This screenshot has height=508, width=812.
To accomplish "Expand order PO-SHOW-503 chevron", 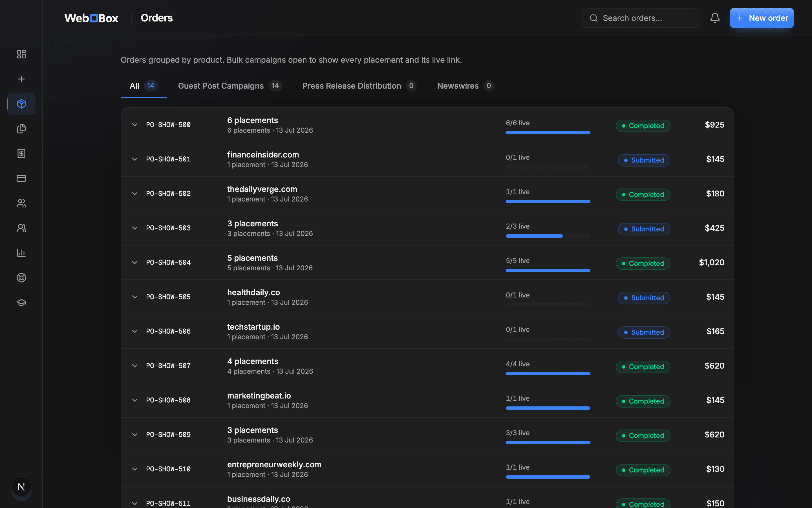I will click(134, 228).
